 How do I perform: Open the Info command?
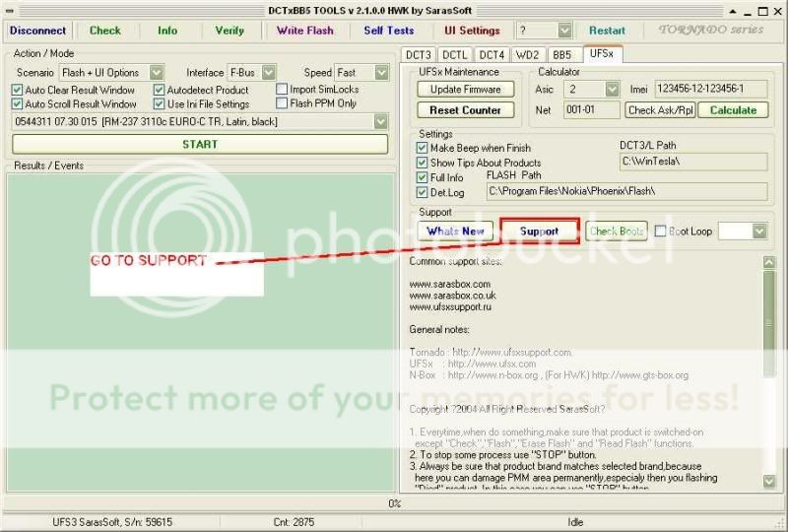click(167, 31)
